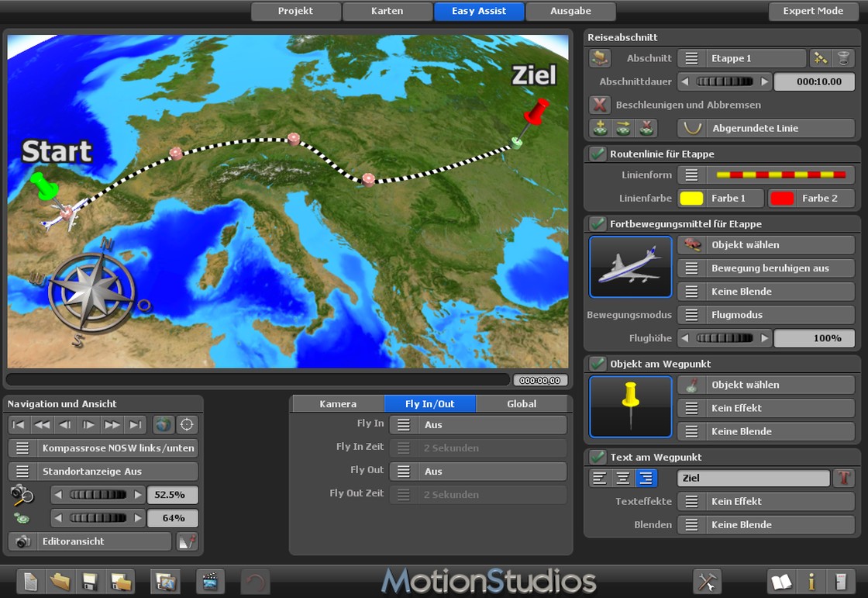The height and width of the screenshot is (598, 868).
Task: Open the manual book icon
Action: click(781, 581)
